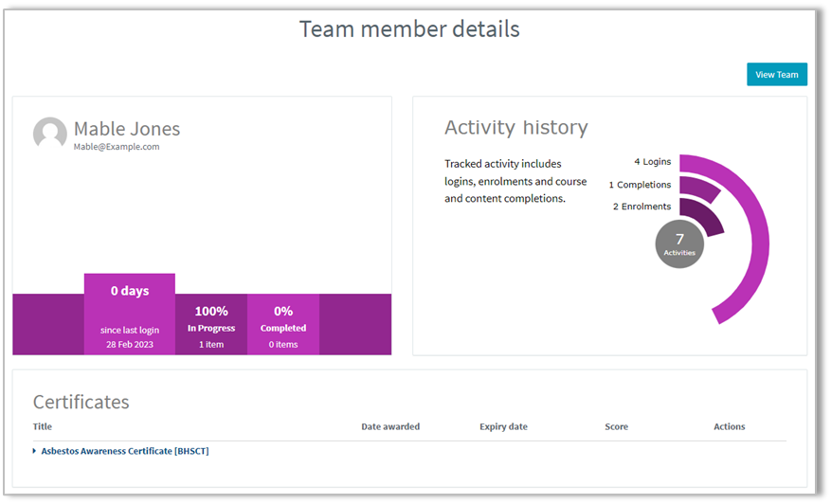Click the 4 Logins chart label

[653, 162]
